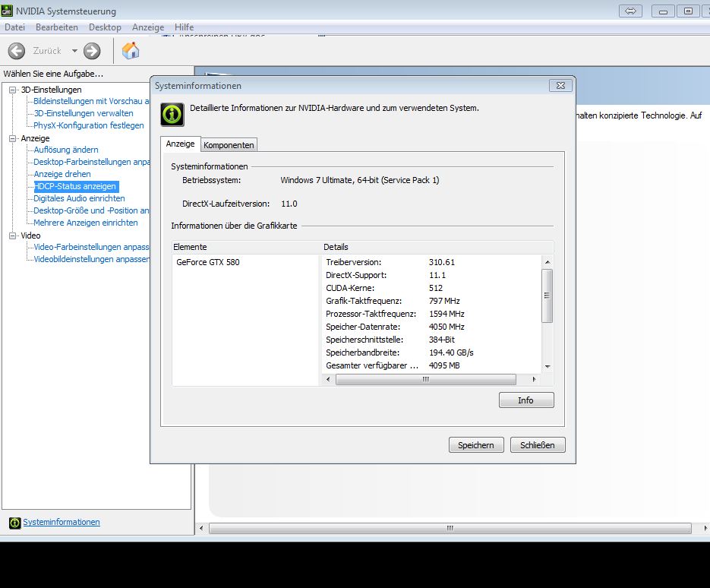
Task: Click main window horizontal scrollbar thumb
Action: click(x=450, y=528)
